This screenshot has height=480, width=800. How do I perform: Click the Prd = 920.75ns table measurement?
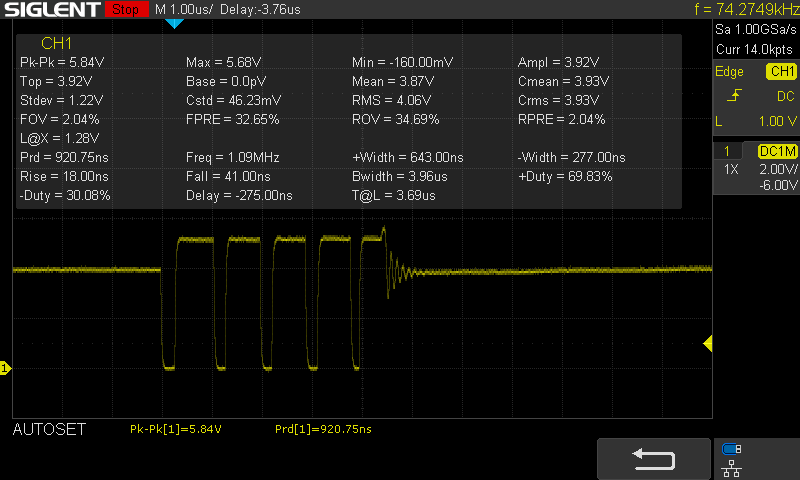(x=64, y=158)
